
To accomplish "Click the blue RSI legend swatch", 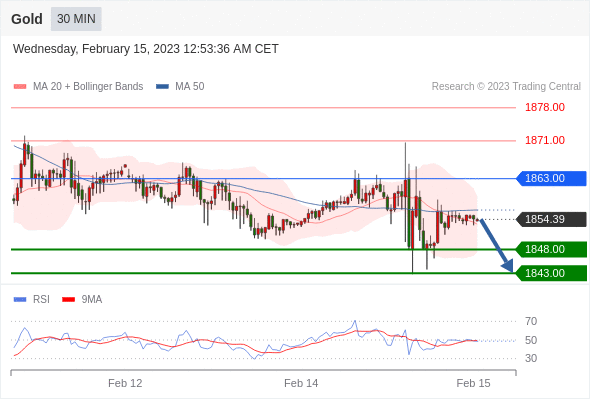I will click(x=20, y=300).
